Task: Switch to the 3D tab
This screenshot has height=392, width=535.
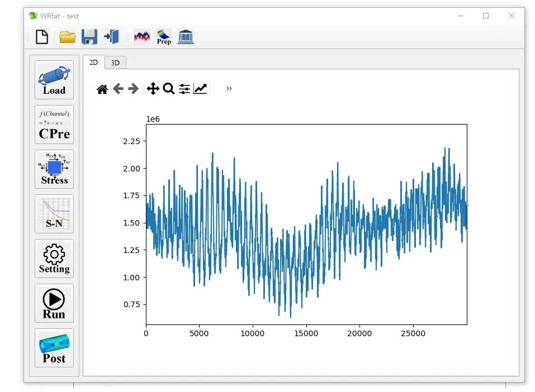Action: pyautogui.click(x=115, y=63)
